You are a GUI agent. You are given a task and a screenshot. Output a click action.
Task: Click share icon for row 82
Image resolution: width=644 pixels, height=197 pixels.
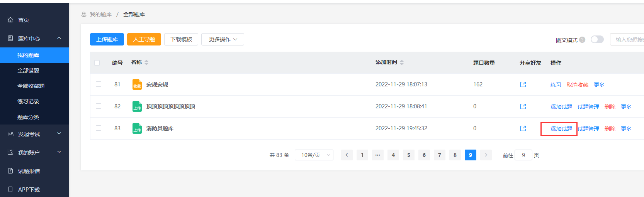(523, 106)
